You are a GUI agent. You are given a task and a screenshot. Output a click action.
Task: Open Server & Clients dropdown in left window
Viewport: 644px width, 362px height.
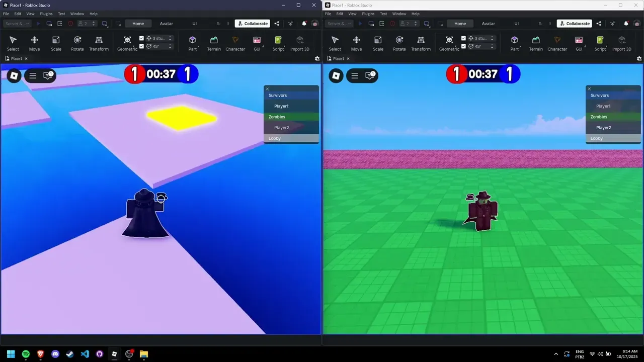17,24
